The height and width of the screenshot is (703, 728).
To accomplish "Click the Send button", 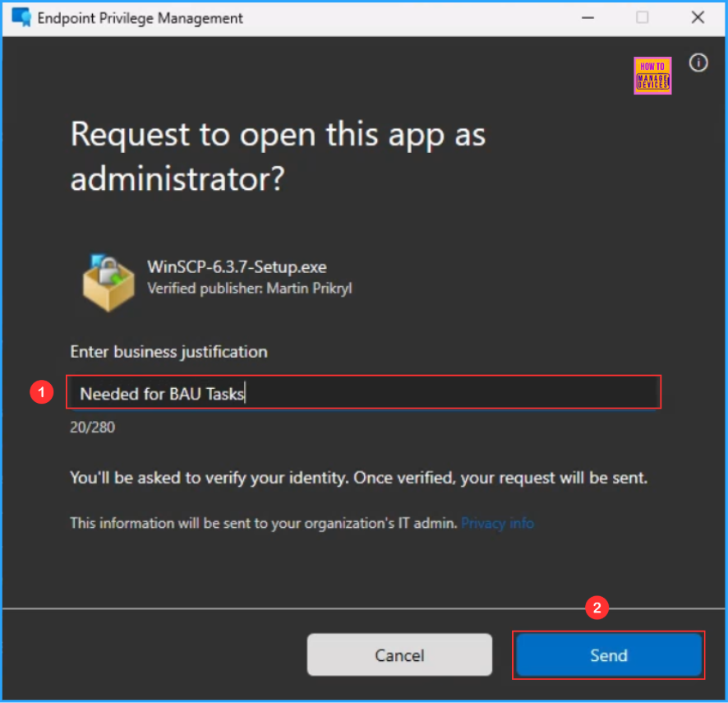I will [x=608, y=654].
